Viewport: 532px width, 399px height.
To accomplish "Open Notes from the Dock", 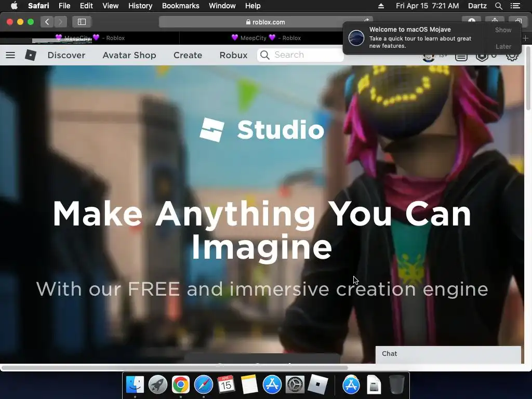I will pos(249,384).
